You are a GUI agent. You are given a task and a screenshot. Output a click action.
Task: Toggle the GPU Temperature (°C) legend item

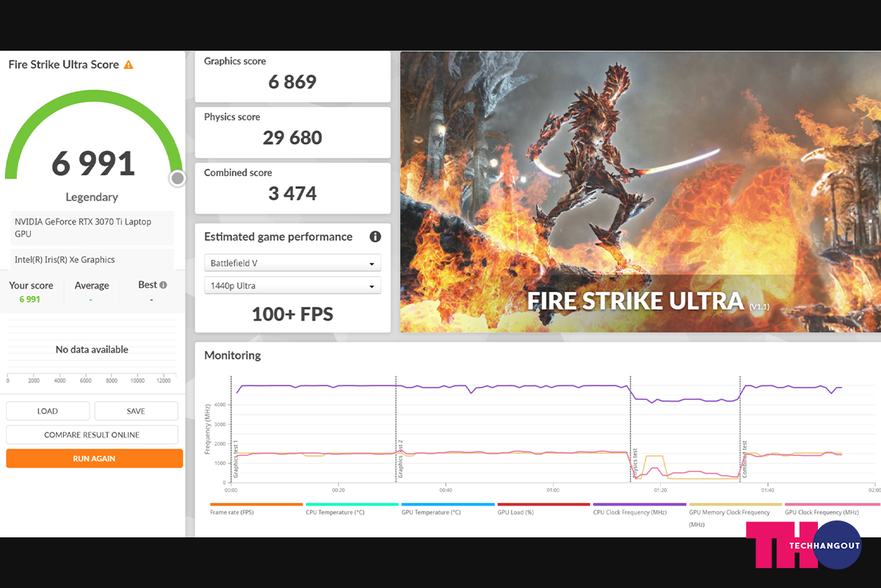(448, 509)
